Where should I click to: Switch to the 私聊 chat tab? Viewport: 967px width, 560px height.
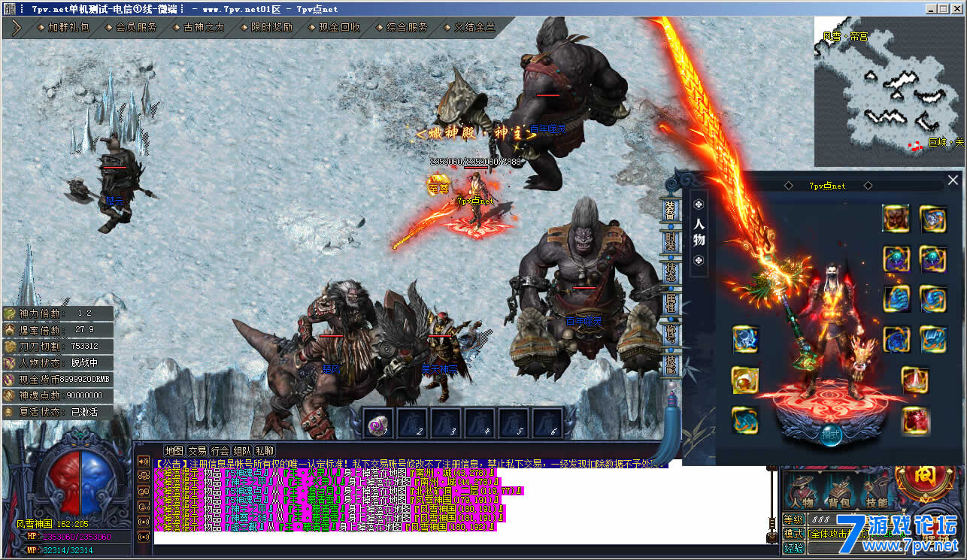click(265, 451)
